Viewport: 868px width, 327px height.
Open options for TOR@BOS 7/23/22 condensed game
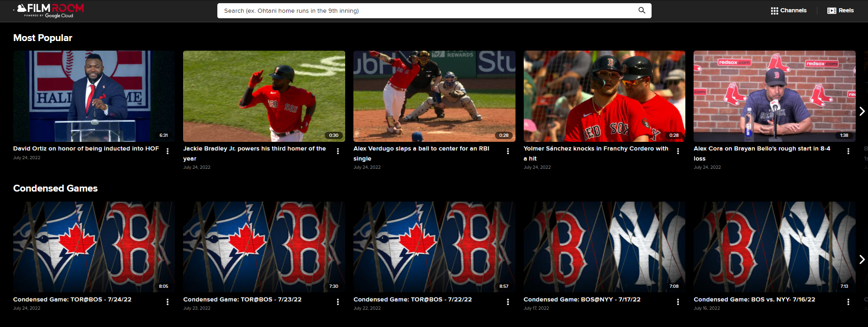coord(338,302)
